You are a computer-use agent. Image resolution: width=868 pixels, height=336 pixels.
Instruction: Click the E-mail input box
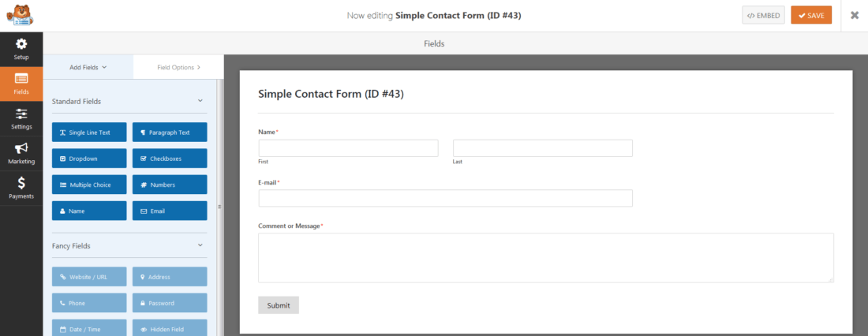pos(445,198)
